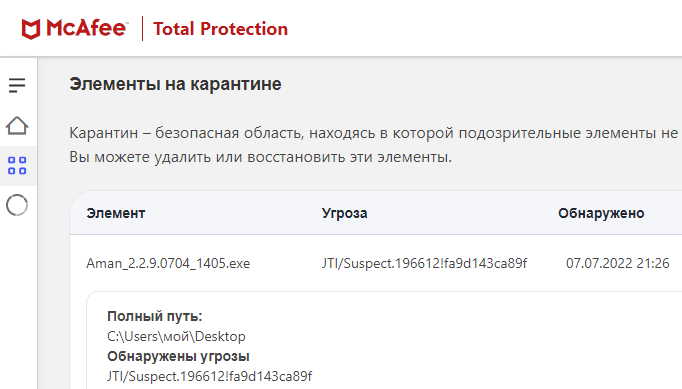Click the detection date 07.07.2022 21:26
682x389 pixels.
pyautogui.click(x=617, y=263)
